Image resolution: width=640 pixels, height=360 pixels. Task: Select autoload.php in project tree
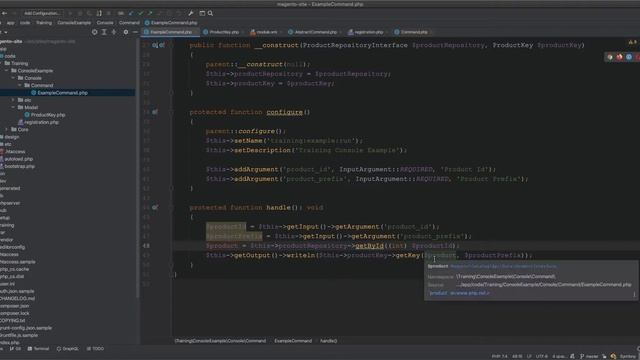coord(18,159)
